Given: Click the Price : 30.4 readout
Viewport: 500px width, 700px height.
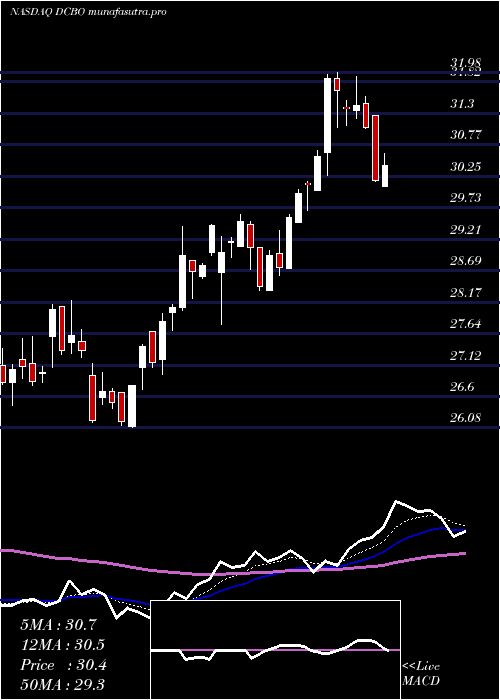Looking at the screenshot, I should [x=63, y=665].
